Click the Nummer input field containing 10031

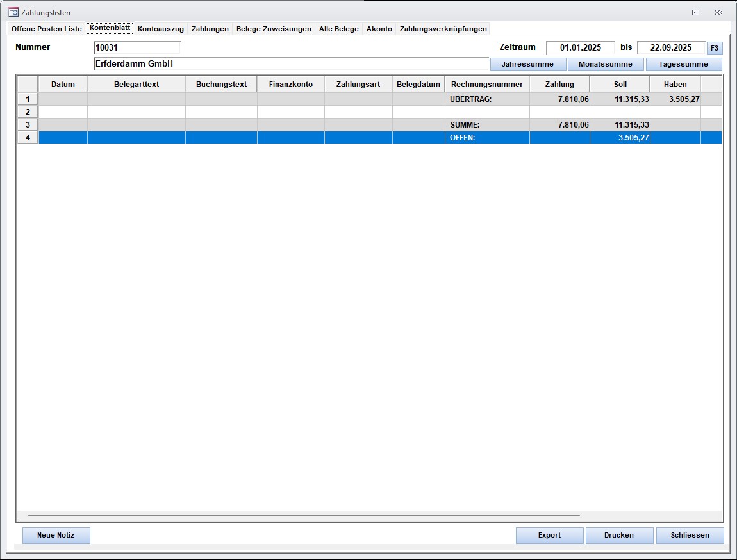[x=137, y=47]
